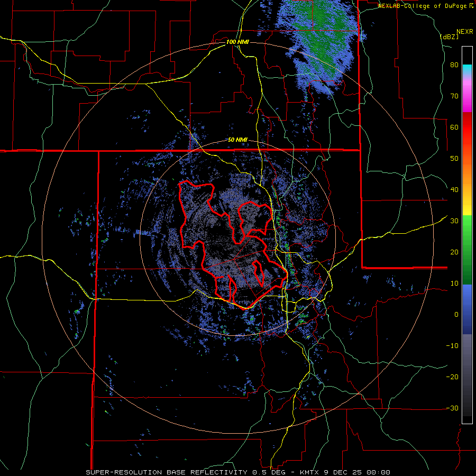Click the 30 value on dBZ scale
Image resolution: width=476 pixels, height=476 pixels.
[x=454, y=221]
